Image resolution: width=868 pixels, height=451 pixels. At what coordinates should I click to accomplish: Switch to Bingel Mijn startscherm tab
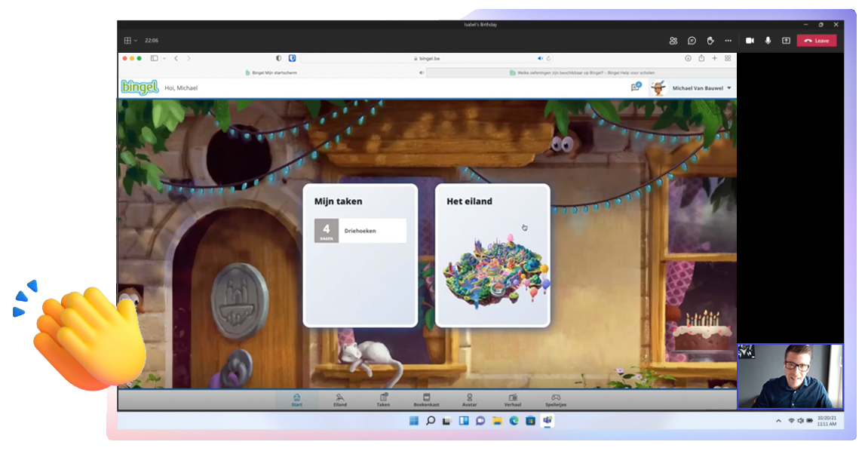pos(271,72)
